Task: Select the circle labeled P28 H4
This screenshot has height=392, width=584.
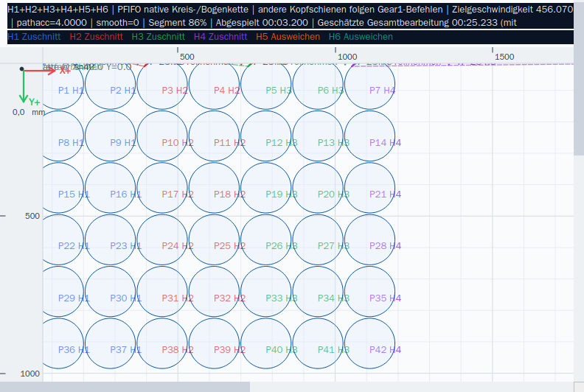Action: [x=370, y=239]
